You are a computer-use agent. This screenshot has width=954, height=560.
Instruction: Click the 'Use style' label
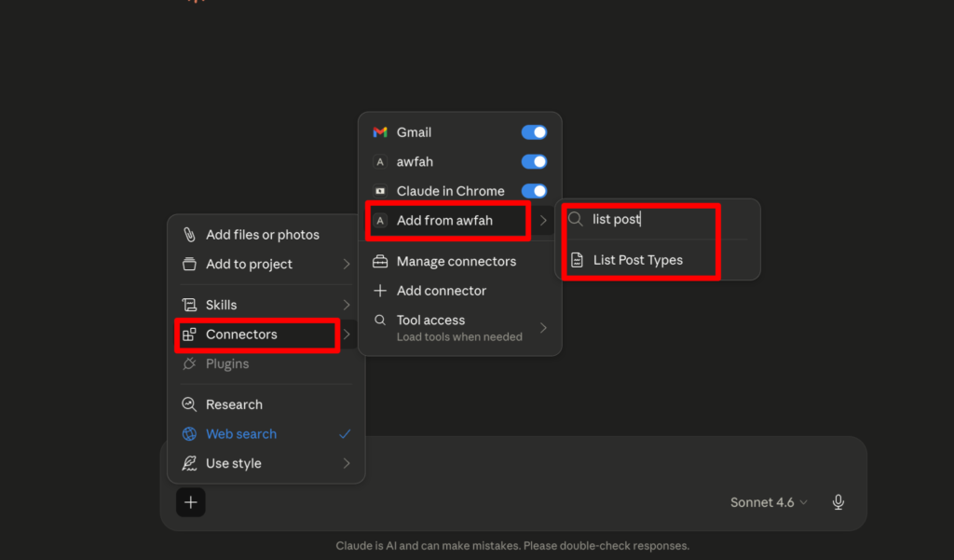(x=234, y=463)
